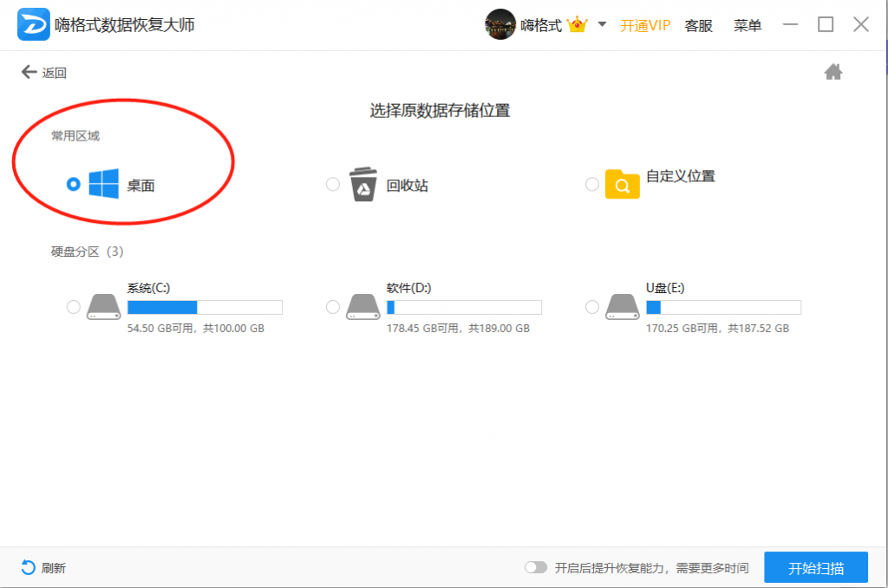This screenshot has height=588, width=888.
Task: Select the 桌面 radio button
Action: pyautogui.click(x=73, y=184)
